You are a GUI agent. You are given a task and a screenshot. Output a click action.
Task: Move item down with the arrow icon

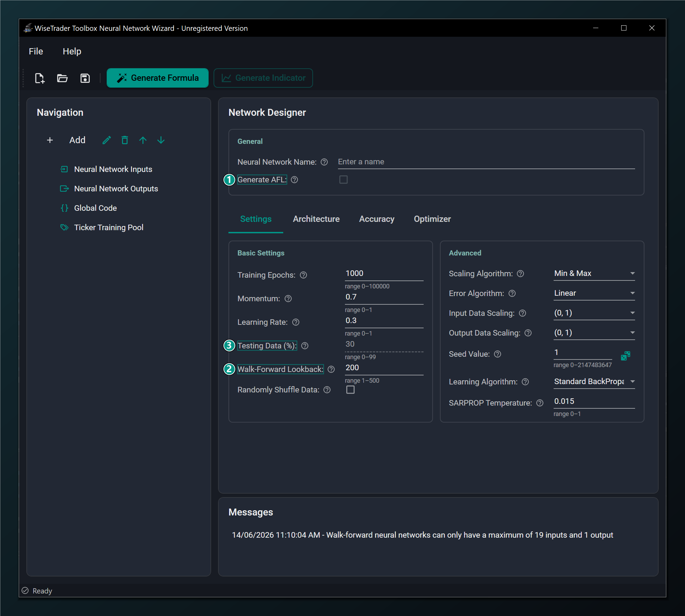coord(161,140)
